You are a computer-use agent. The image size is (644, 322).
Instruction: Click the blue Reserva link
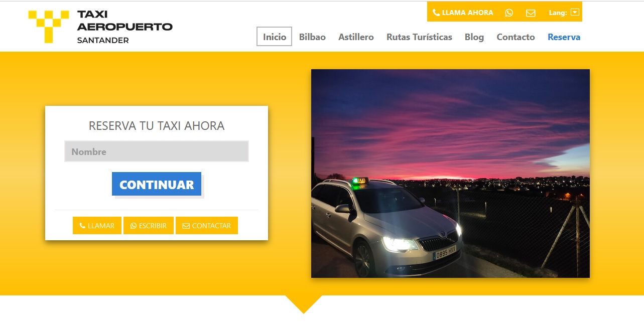564,37
